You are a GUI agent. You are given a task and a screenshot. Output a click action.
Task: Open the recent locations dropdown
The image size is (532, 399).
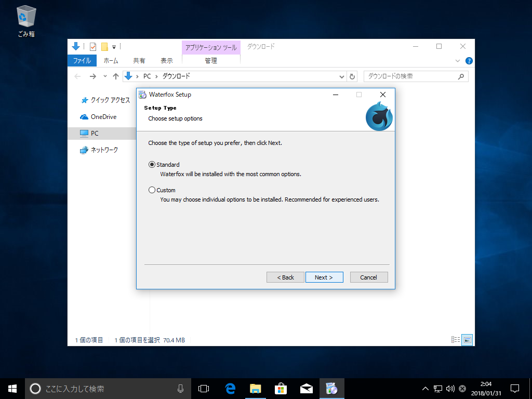pos(105,76)
